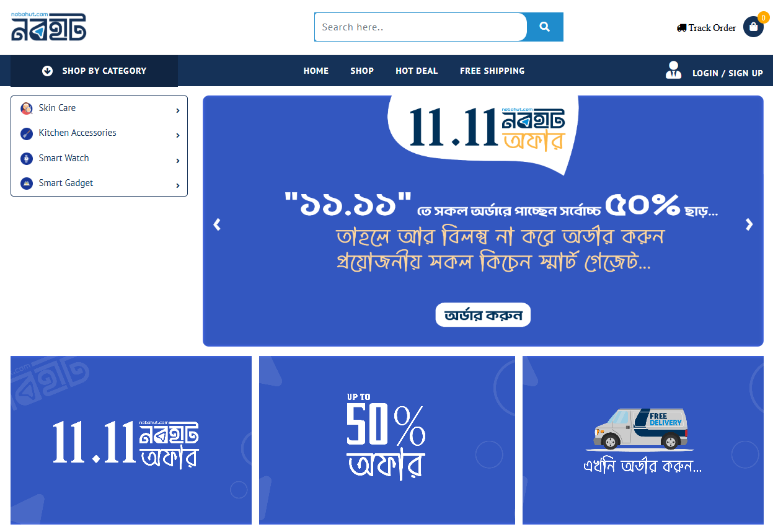
Task: Click the Kitchen Accessories category icon
Action: tap(27, 133)
